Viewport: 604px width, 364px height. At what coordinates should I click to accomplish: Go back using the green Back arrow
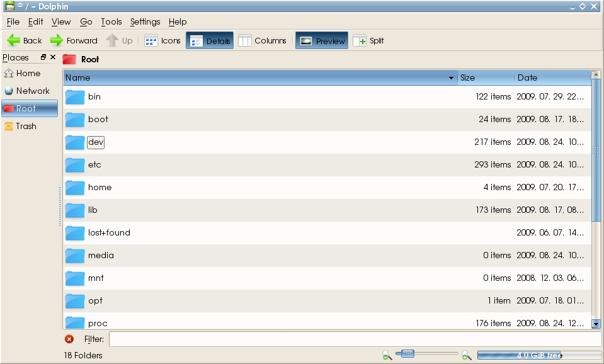point(24,40)
